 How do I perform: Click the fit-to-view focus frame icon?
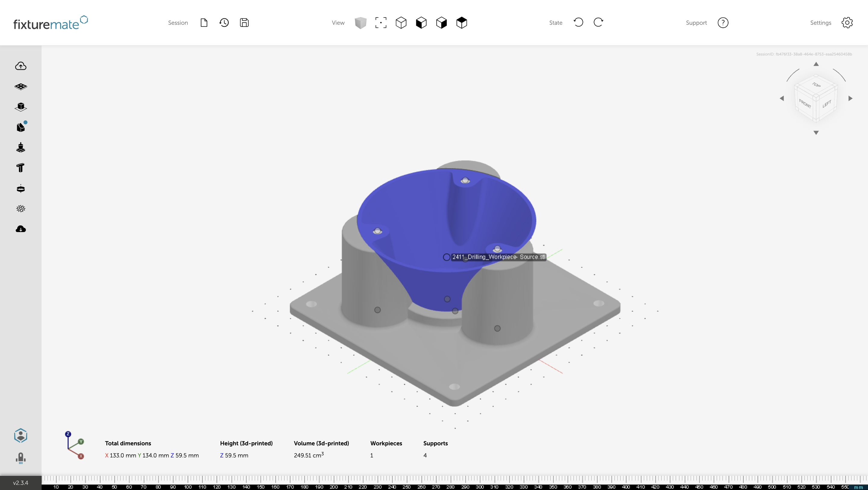381,23
